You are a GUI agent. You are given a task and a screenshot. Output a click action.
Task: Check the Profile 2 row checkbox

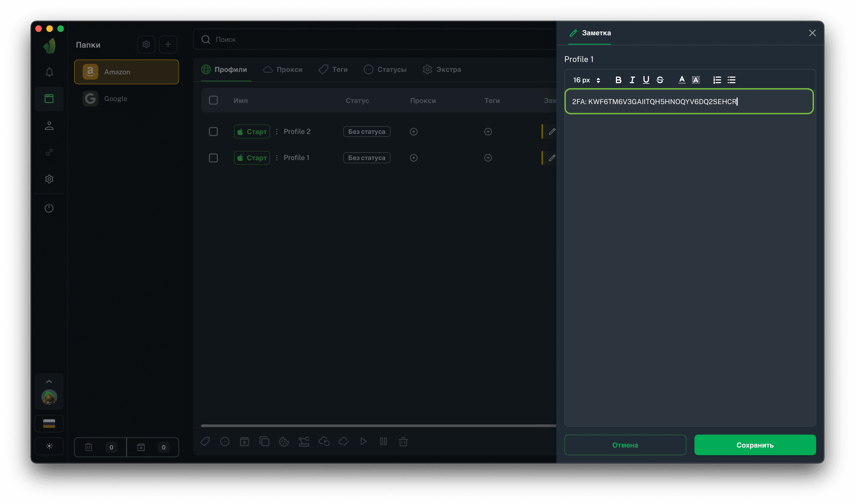213,131
